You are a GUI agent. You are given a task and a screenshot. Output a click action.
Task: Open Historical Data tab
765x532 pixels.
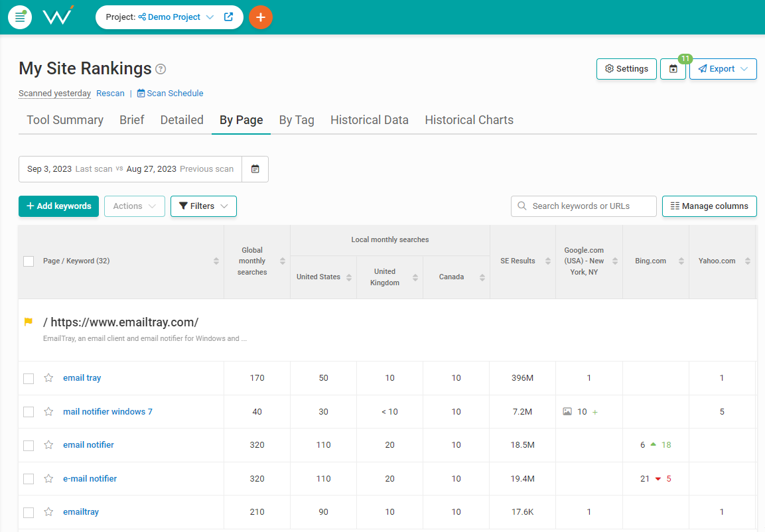(x=370, y=120)
